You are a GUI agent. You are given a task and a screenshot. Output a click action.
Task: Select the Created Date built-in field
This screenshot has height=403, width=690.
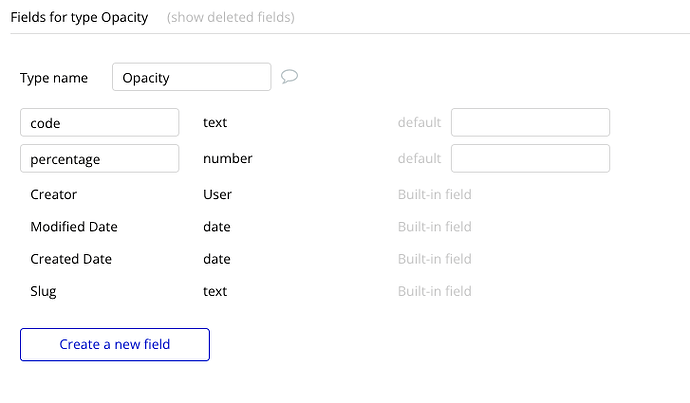71,259
